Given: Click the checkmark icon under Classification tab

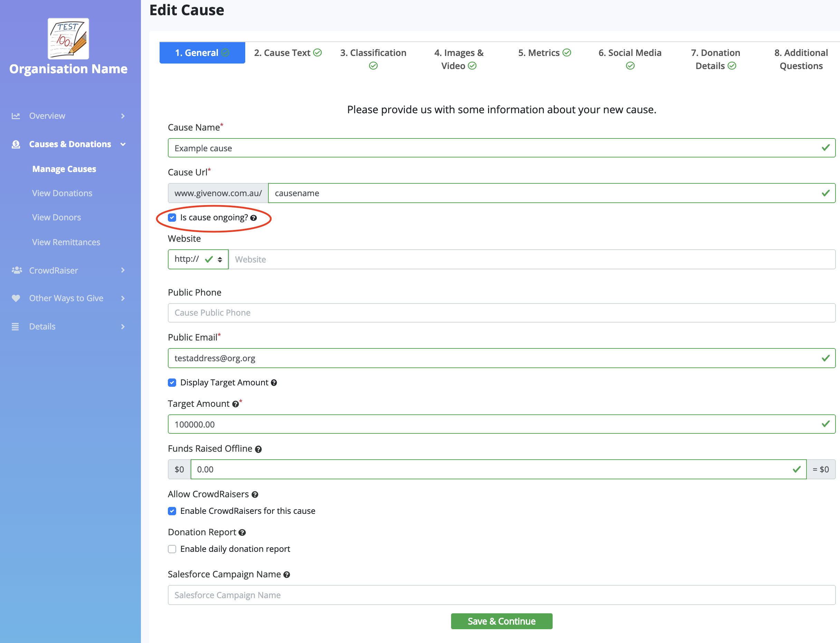Looking at the screenshot, I should click(x=373, y=66).
